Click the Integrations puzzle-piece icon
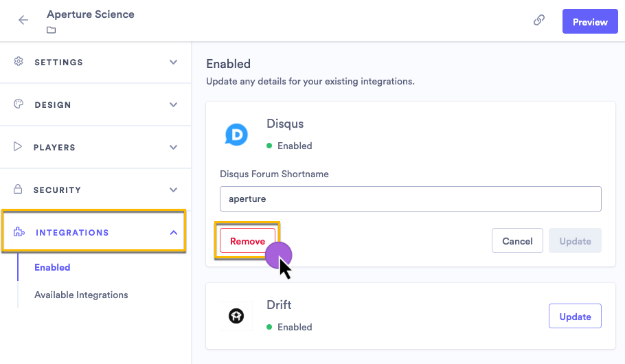Screen dimensions: 625x364 pyautogui.click(x=19, y=231)
